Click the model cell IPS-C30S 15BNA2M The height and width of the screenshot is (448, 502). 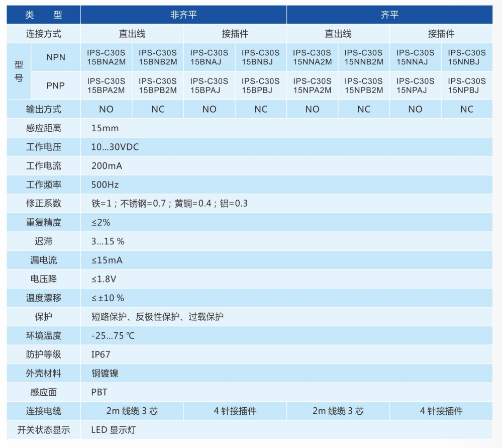pos(106,57)
